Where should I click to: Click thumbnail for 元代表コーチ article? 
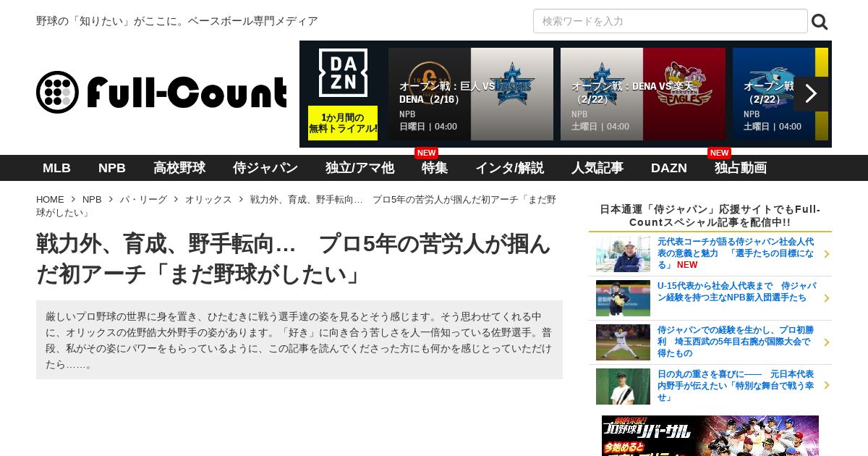(x=623, y=254)
